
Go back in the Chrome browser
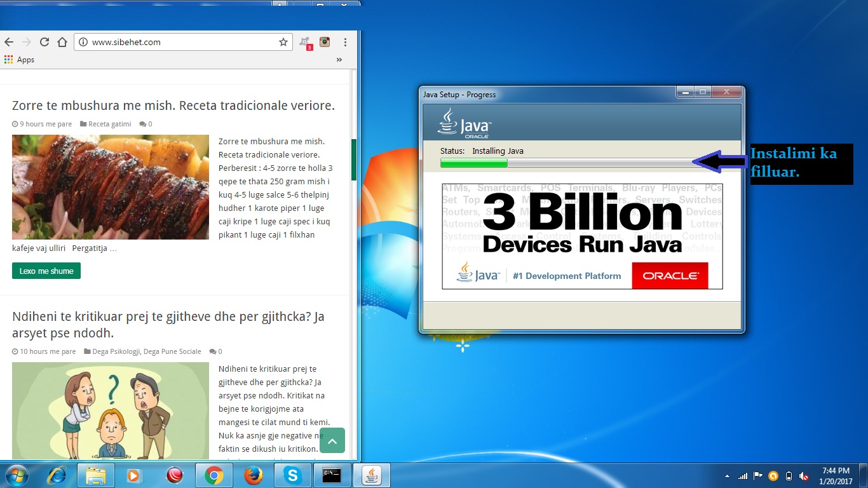pos(8,42)
